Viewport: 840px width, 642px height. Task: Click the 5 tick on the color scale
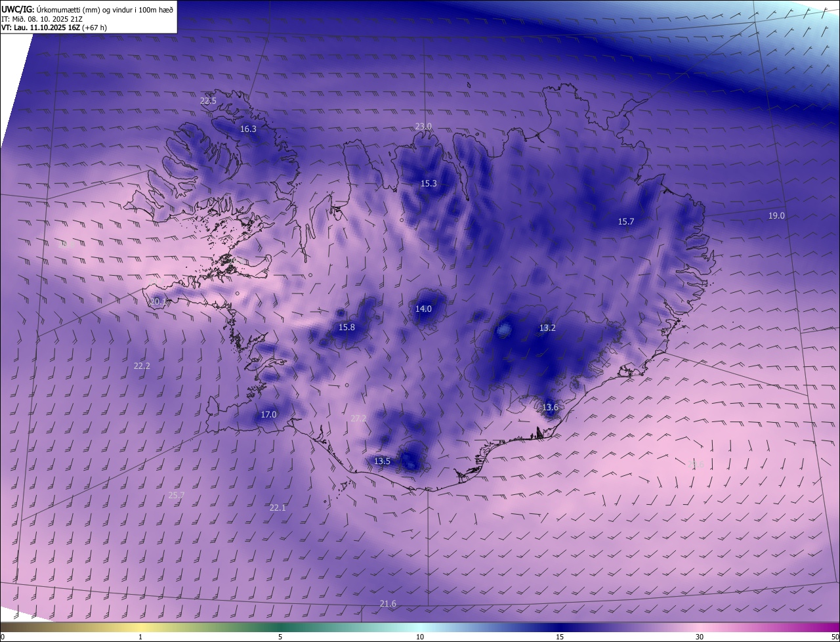(280, 637)
